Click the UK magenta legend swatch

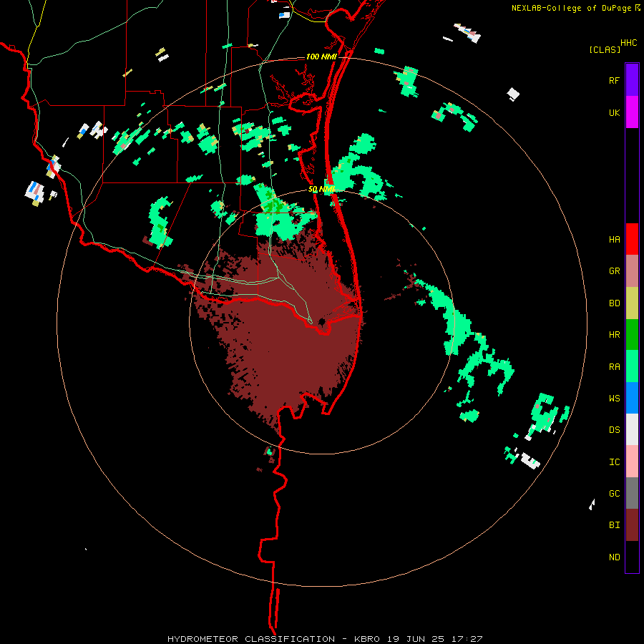pos(632,112)
